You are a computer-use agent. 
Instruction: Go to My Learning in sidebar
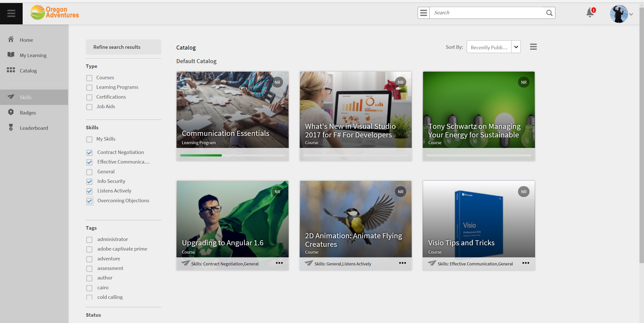(x=33, y=55)
